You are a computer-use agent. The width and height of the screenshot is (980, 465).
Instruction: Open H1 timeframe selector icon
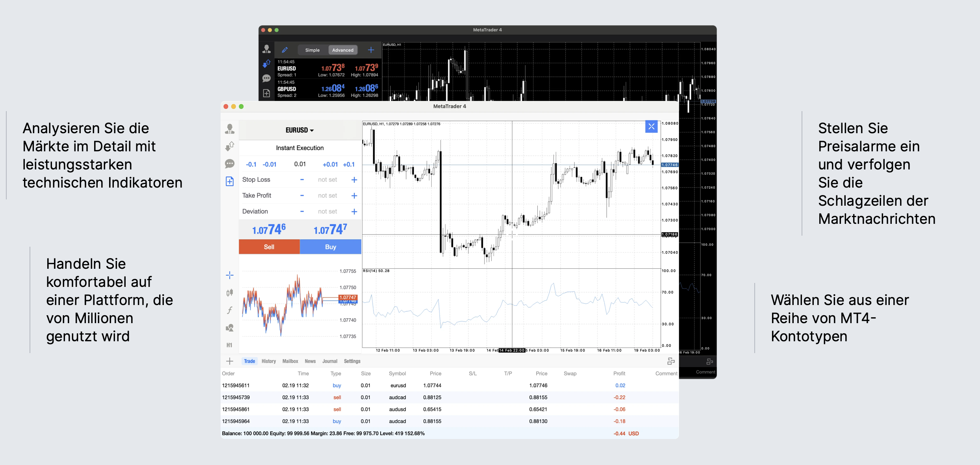click(229, 345)
